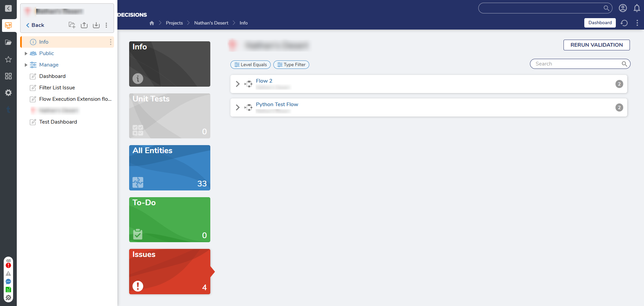Open the user account profile icon
Screen dimensions: 644x306
(x=623, y=8)
